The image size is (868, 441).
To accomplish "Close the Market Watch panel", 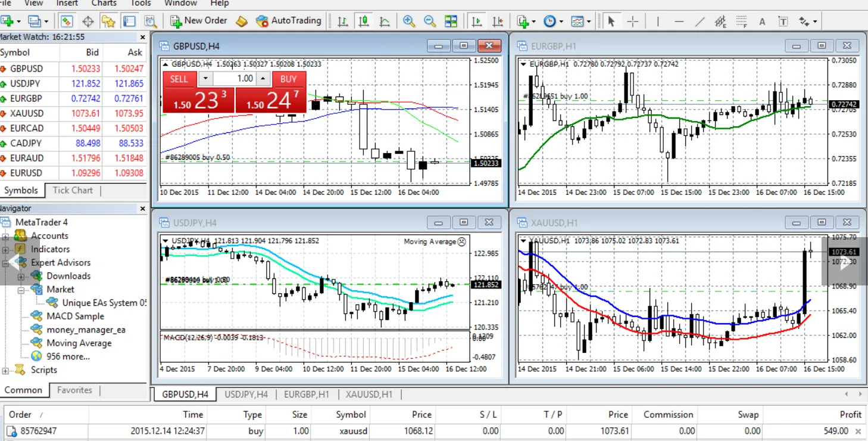I will pos(142,37).
